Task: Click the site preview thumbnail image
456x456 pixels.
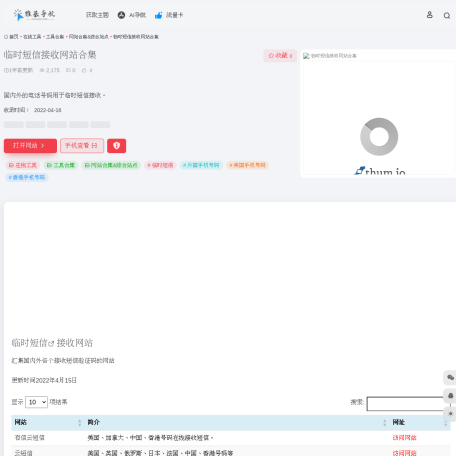Action: 379,117
